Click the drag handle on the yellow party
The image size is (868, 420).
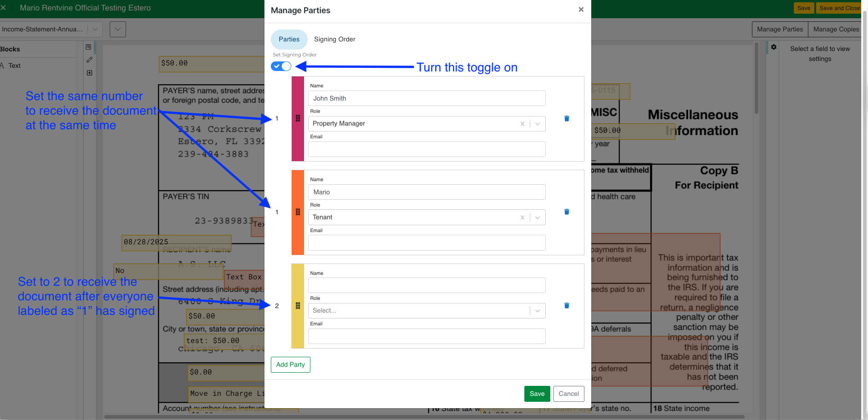pos(298,306)
